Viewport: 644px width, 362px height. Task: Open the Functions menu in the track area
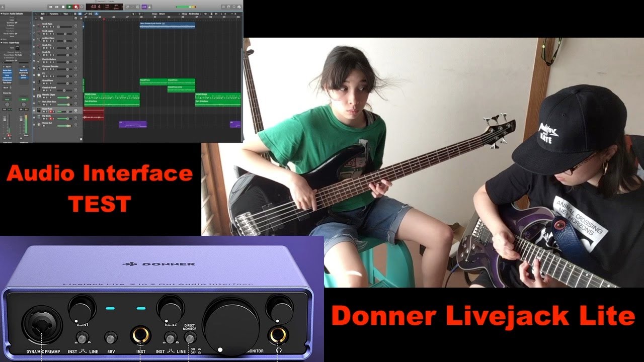coord(54,14)
